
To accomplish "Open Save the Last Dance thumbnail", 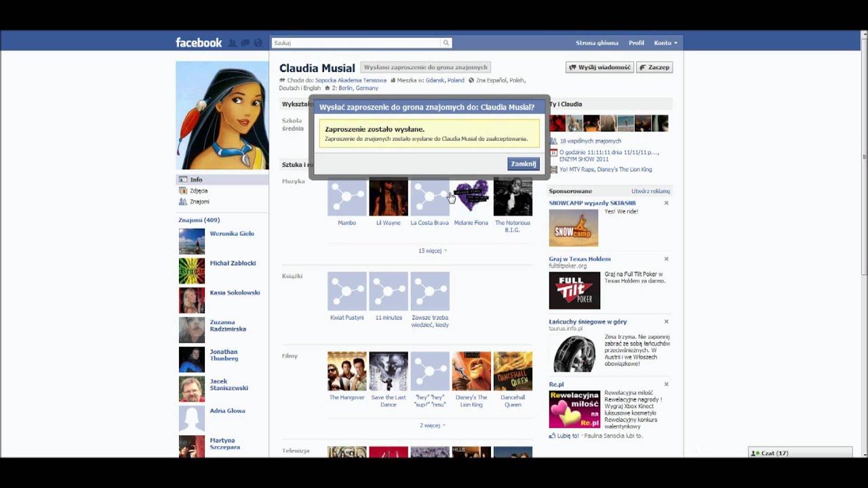I will 389,371.
